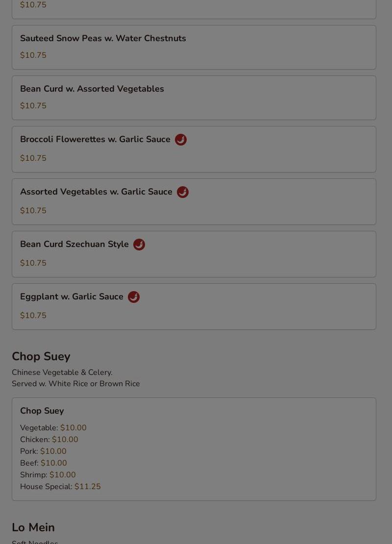The width and height of the screenshot is (392, 544).
Task: Click the spicy icon beside Broccoli Flowerettes
Action: (x=181, y=140)
